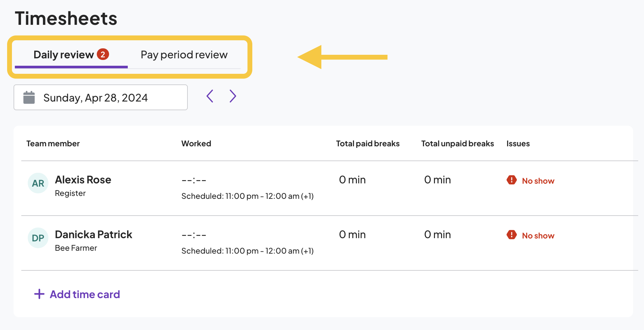Advance to next day with right chevron

click(233, 96)
